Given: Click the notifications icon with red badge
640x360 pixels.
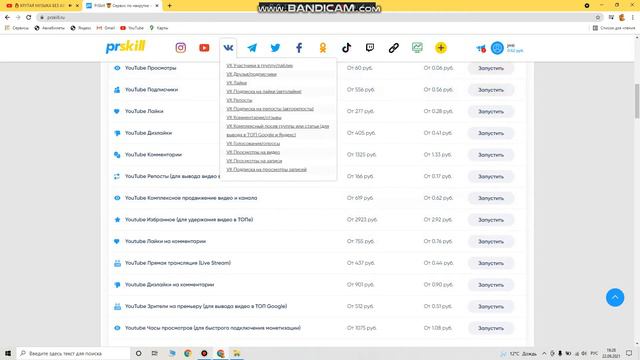Looking at the screenshot, I should 481,49.
